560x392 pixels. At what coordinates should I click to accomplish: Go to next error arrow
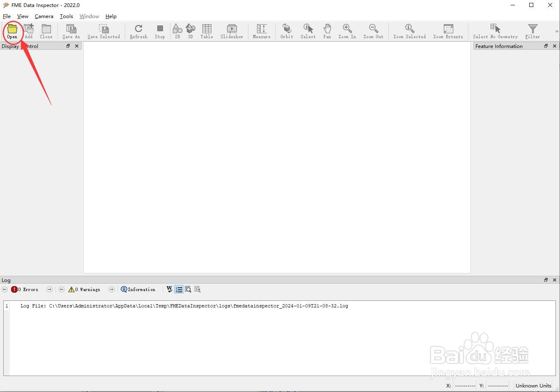tap(50, 289)
